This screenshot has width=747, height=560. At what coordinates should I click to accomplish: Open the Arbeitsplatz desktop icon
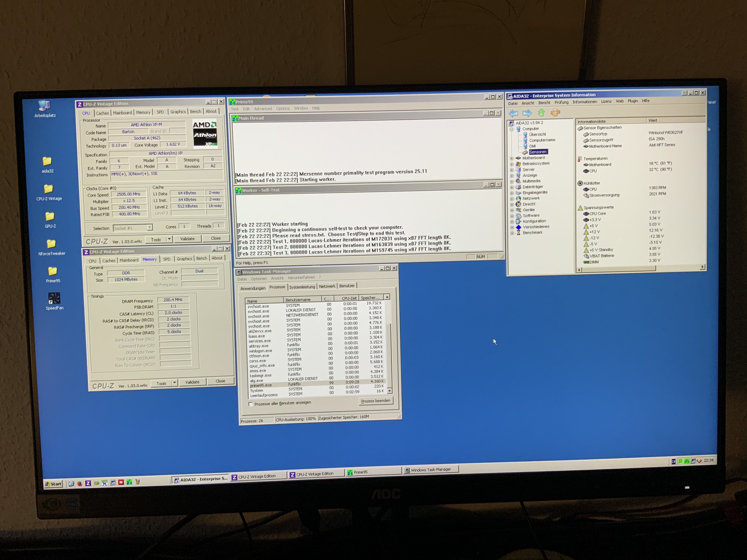(45, 109)
